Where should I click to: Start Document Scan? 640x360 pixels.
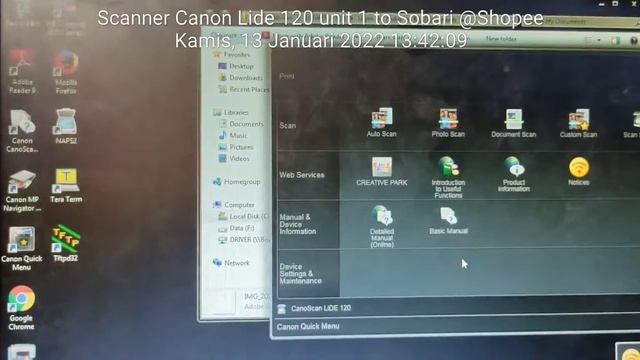pyautogui.click(x=513, y=123)
